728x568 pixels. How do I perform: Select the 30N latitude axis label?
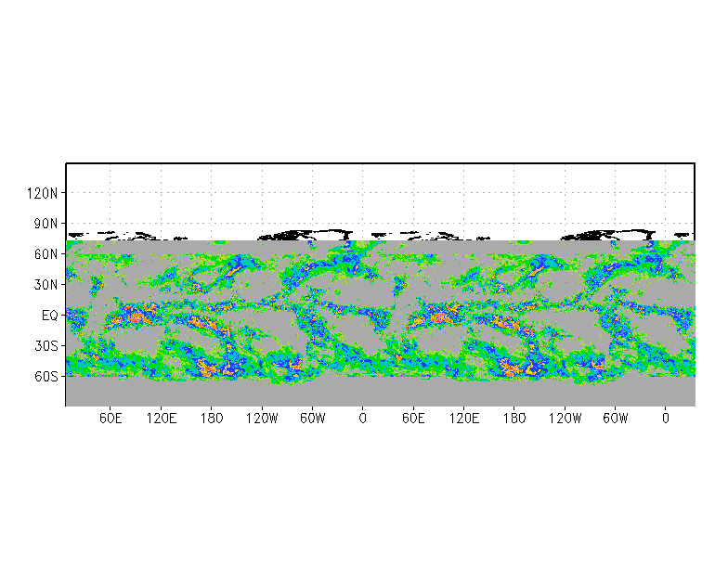tap(46, 285)
